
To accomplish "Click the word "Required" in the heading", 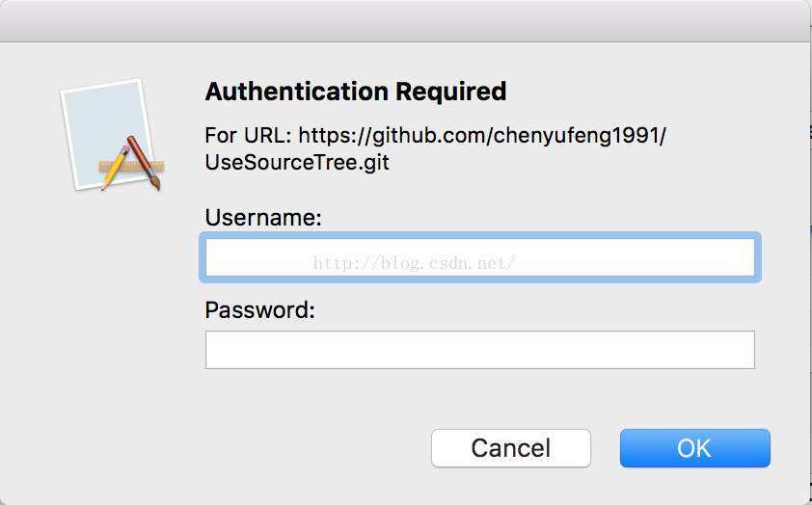I will tap(455, 93).
